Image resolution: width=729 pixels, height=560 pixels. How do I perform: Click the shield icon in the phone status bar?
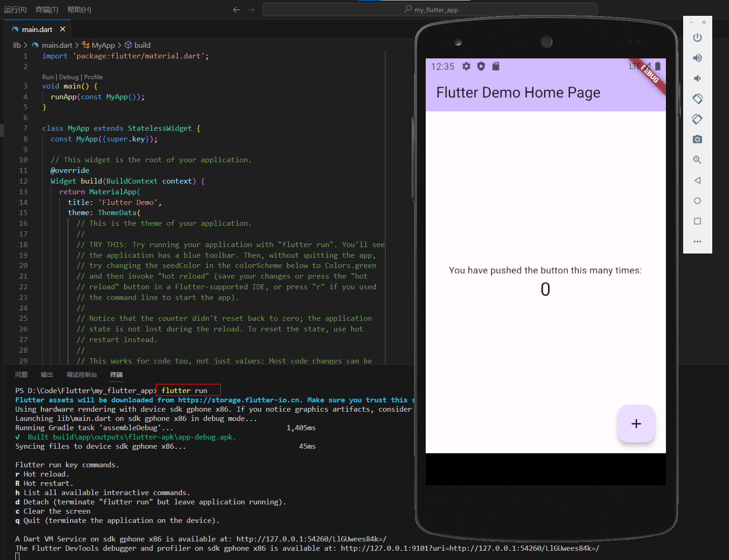481,66
